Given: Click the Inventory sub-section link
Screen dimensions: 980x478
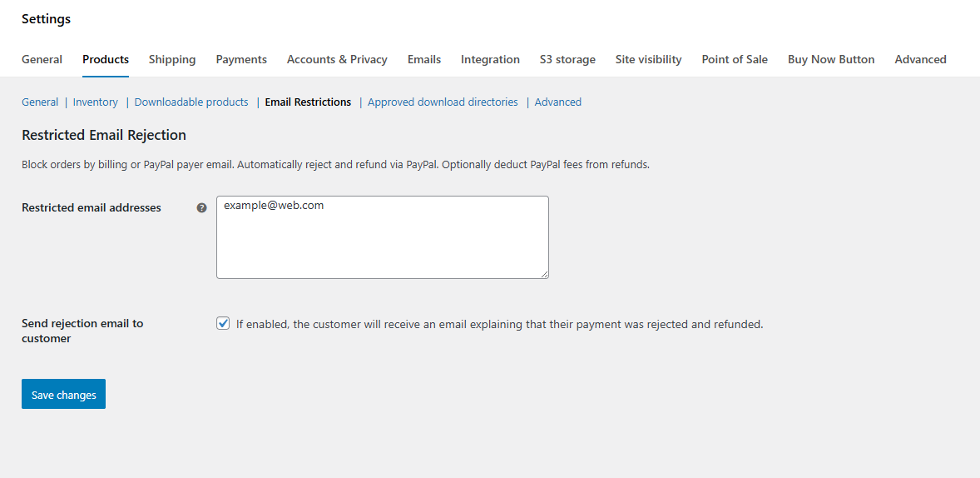Looking at the screenshot, I should click(96, 102).
